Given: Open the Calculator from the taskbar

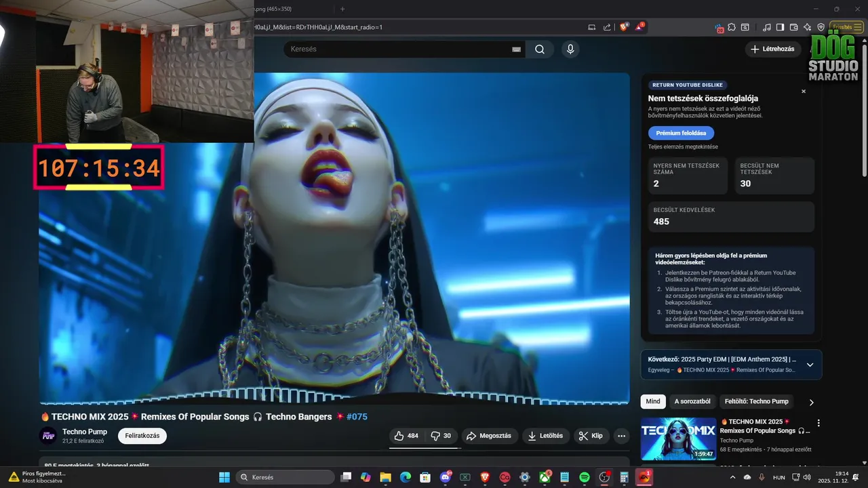Looking at the screenshot, I should [x=624, y=477].
